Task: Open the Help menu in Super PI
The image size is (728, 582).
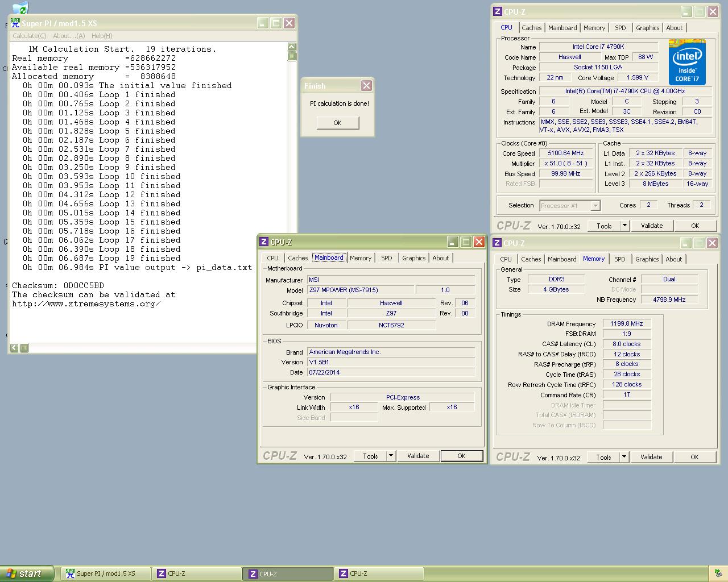Action: [x=102, y=36]
